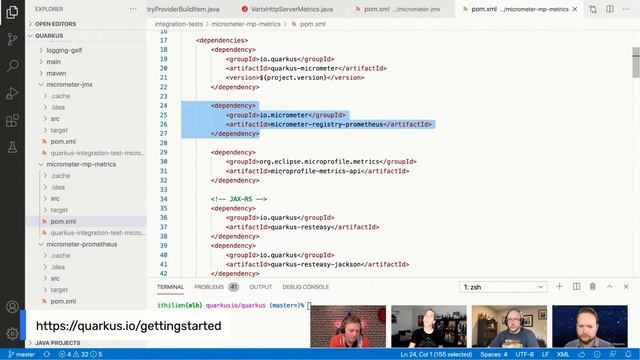640x360 pixels.
Task: Expand the OPEN EDITORS section
Action: [86, 24]
